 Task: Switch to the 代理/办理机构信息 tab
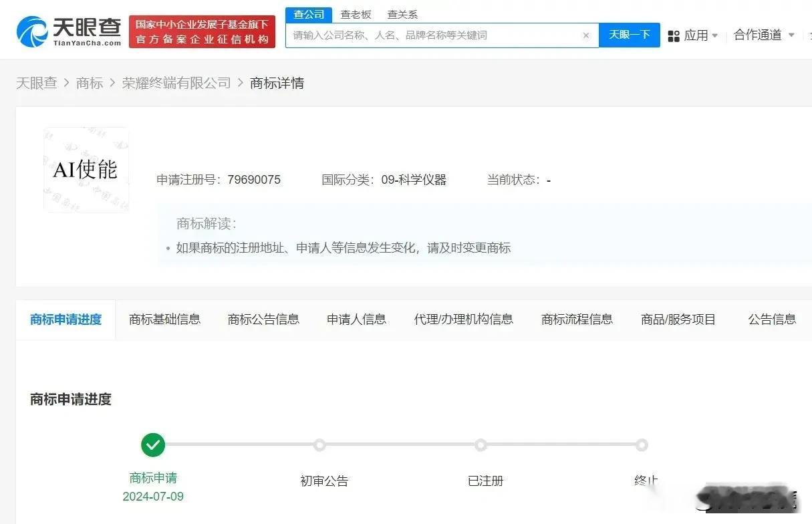(464, 319)
